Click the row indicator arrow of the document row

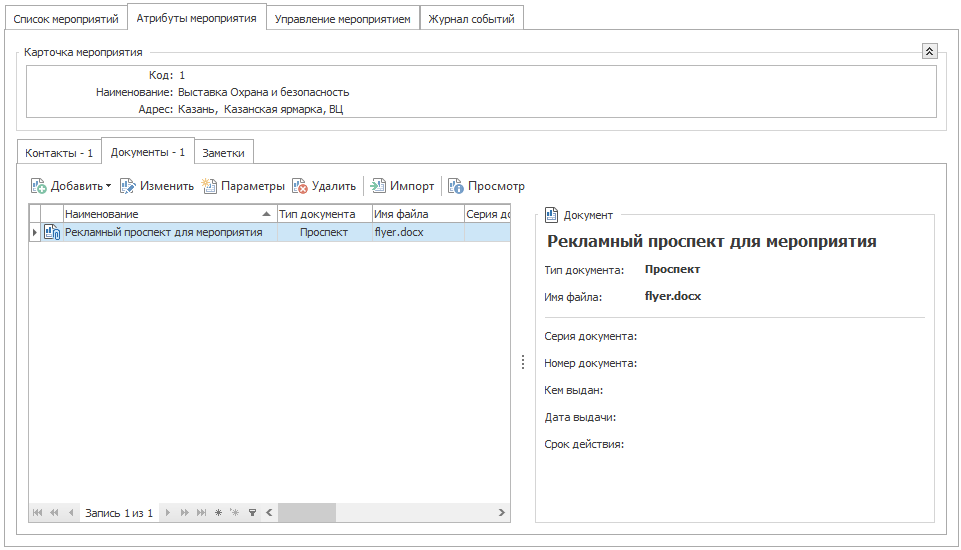click(x=34, y=232)
